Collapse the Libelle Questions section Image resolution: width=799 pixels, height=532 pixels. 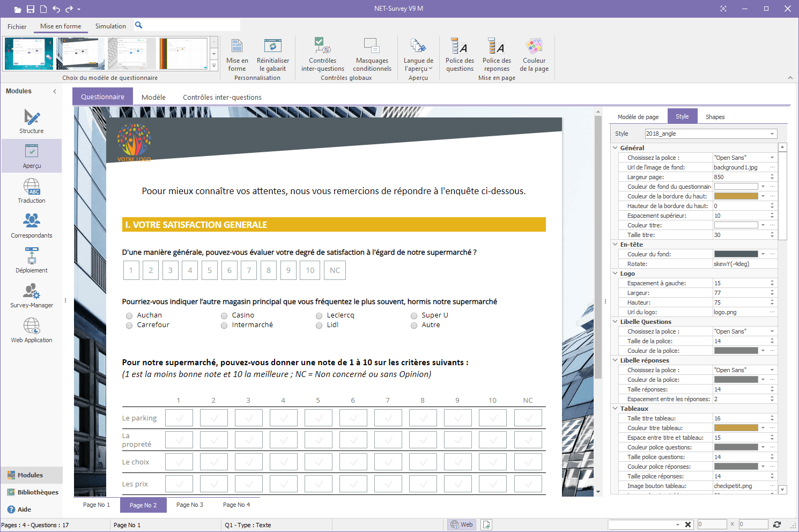click(x=615, y=321)
